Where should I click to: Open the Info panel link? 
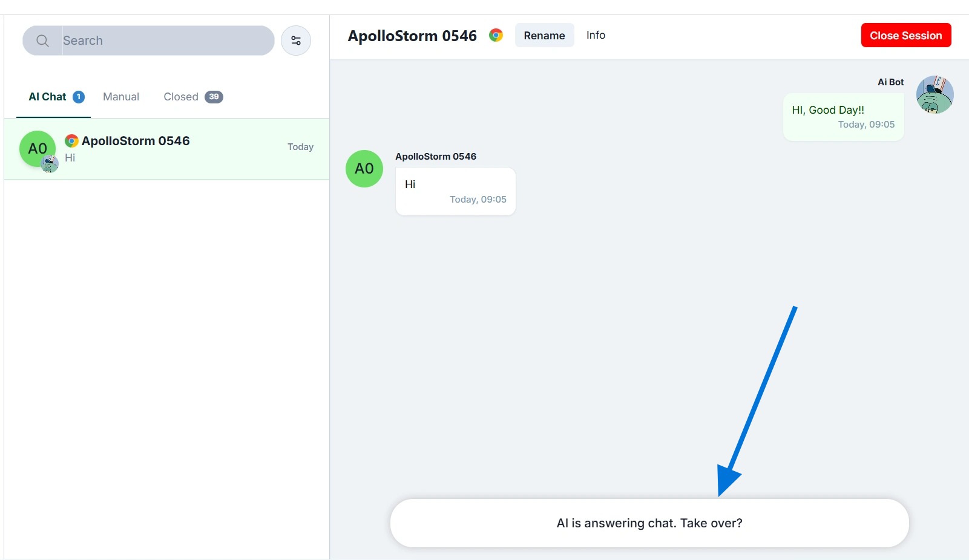coord(596,35)
